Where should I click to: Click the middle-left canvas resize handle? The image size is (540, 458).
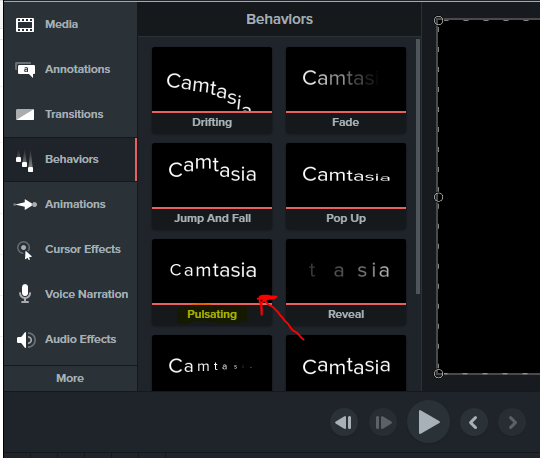[x=438, y=197]
